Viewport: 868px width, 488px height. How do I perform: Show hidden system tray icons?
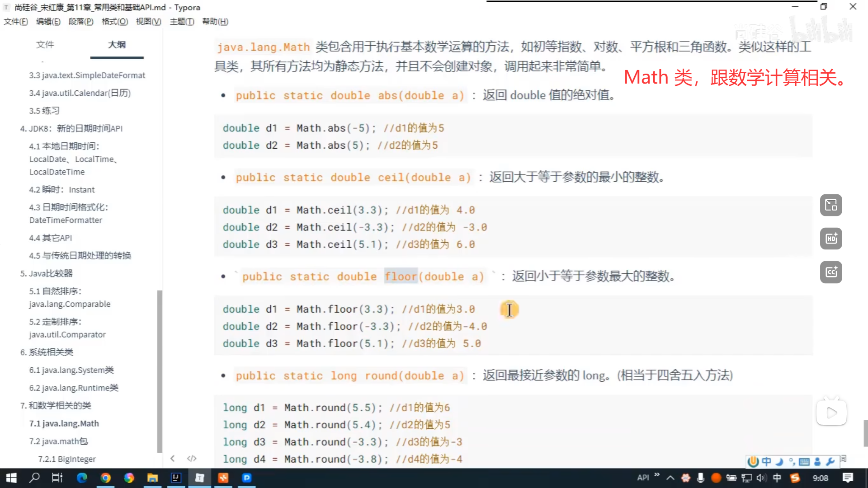click(x=670, y=478)
